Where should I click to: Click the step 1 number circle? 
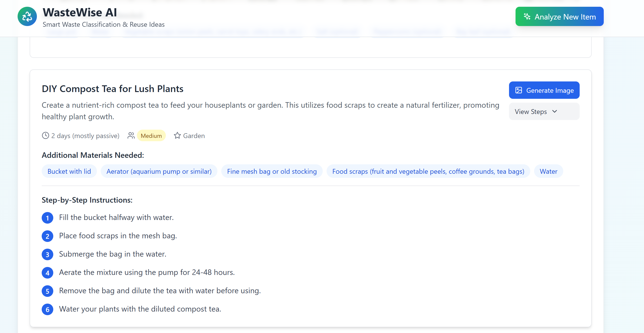47,218
